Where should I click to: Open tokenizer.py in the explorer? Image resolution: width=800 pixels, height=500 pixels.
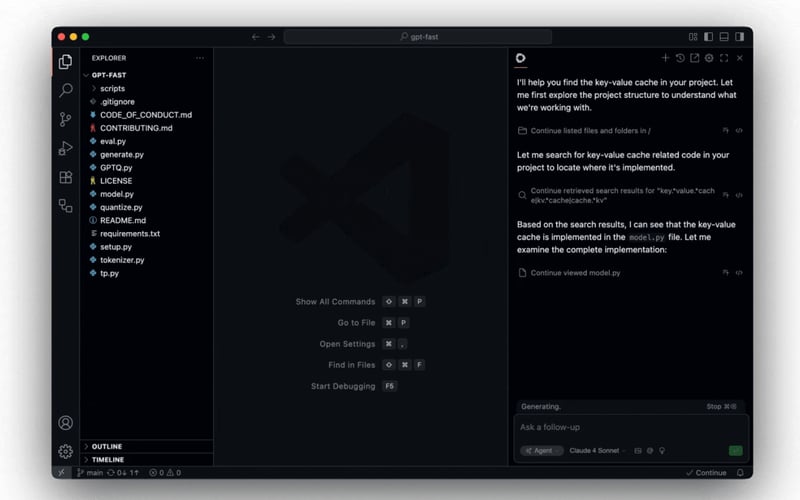(147, 260)
